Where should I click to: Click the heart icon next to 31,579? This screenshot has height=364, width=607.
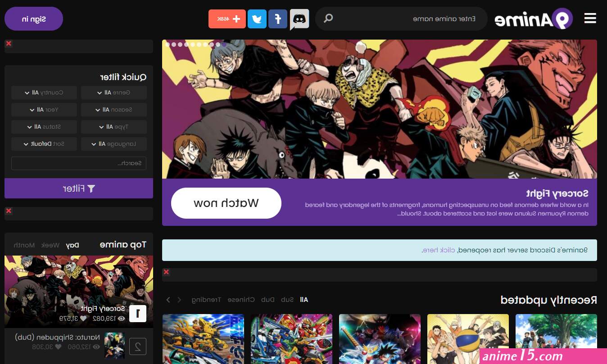pyautogui.click(x=83, y=319)
